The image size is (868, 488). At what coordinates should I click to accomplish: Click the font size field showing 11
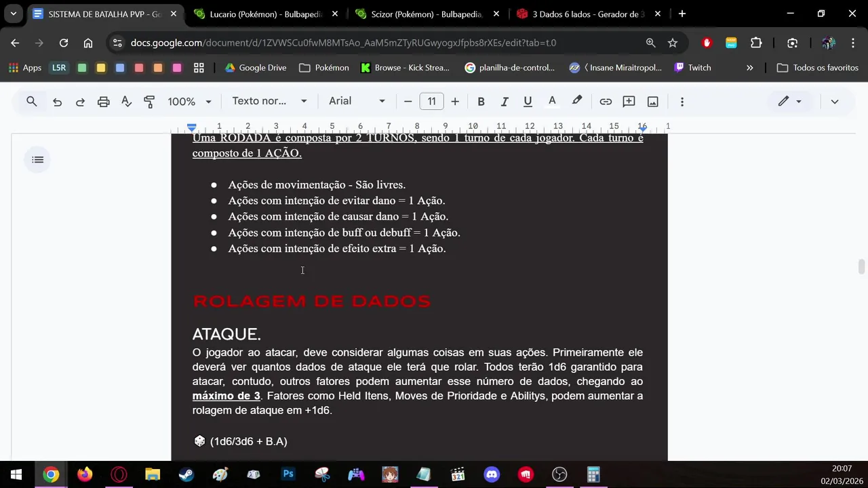[x=431, y=102]
